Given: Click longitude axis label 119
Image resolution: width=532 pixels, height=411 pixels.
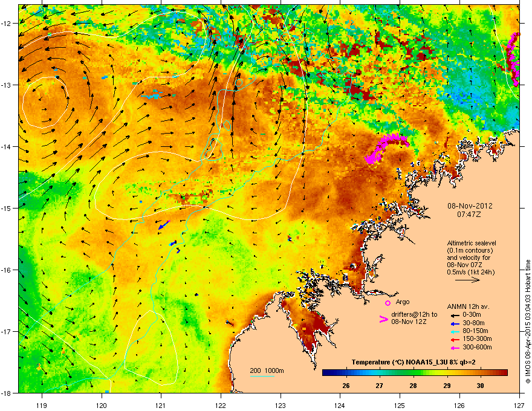Looking at the screenshot, I should pyautogui.click(x=42, y=405).
